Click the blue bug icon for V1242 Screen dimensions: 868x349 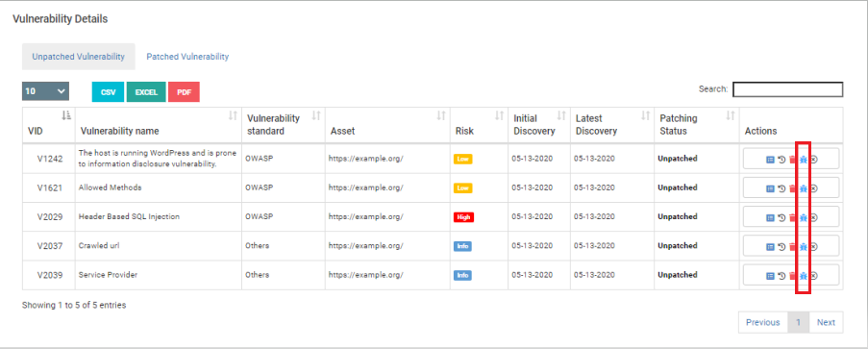coord(804,160)
